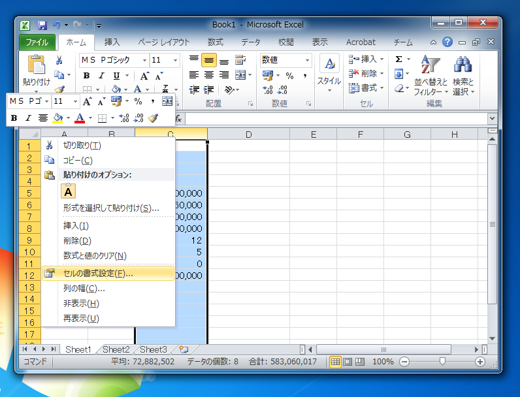The image size is (520, 397).
Task: Toggle Bold in the ribbon font group
Action: pyautogui.click(x=86, y=76)
